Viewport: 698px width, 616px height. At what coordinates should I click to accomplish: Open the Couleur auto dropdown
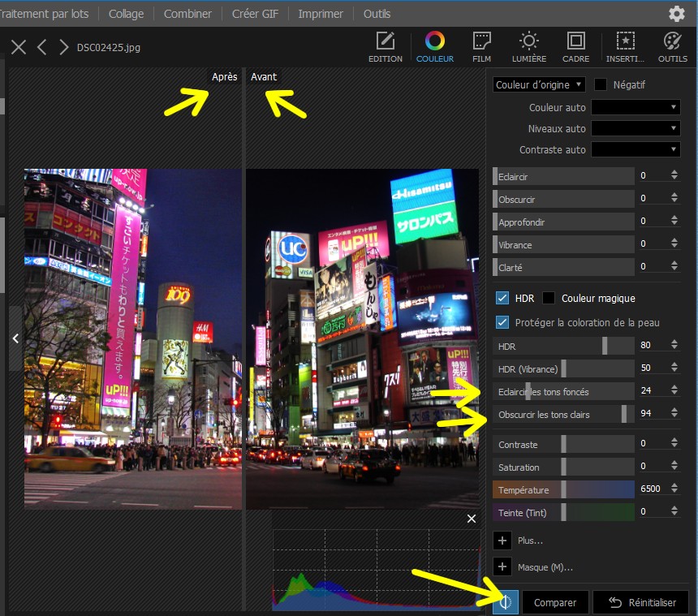point(636,107)
